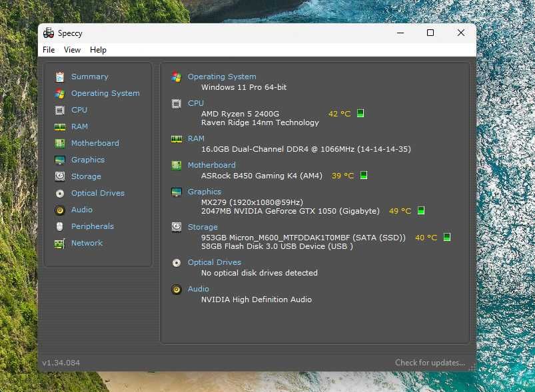Viewport: 535px width, 392px height.
Task: Click the v1.34.084 version label
Action: (x=61, y=363)
